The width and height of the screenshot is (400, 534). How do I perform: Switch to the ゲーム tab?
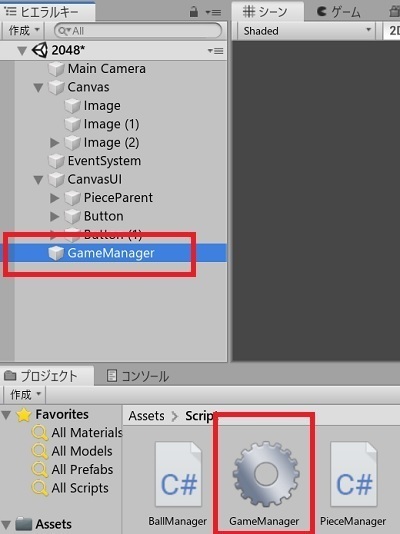point(338,12)
